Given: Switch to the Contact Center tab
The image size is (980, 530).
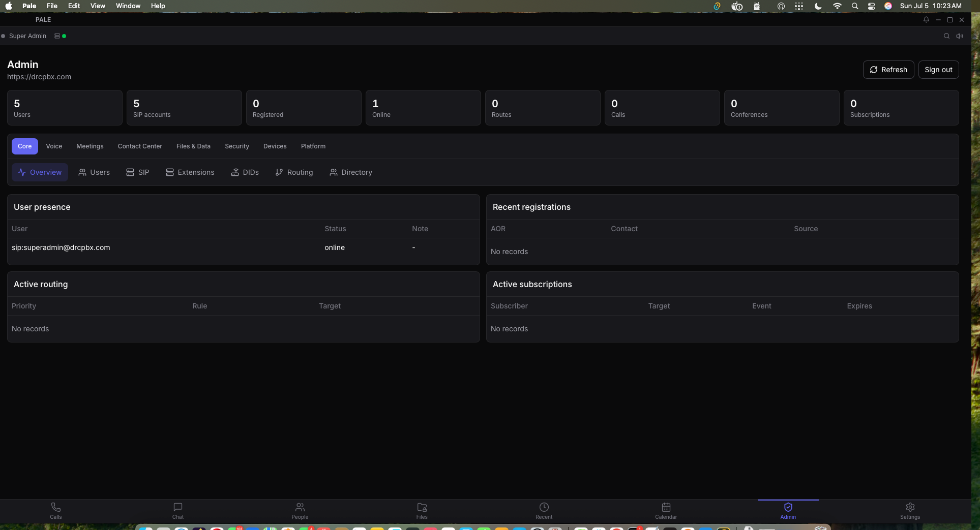Looking at the screenshot, I should [x=140, y=146].
